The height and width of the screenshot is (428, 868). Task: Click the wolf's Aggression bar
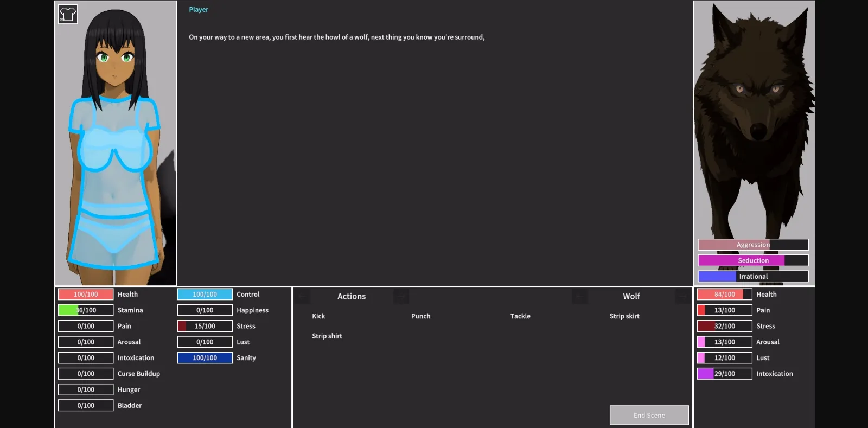click(753, 245)
